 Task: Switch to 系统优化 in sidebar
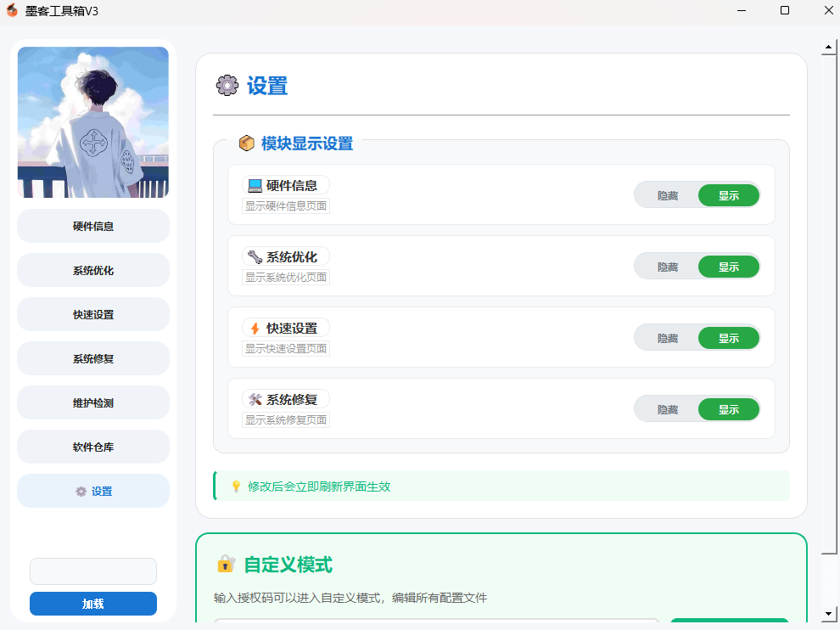pyautogui.click(x=93, y=270)
